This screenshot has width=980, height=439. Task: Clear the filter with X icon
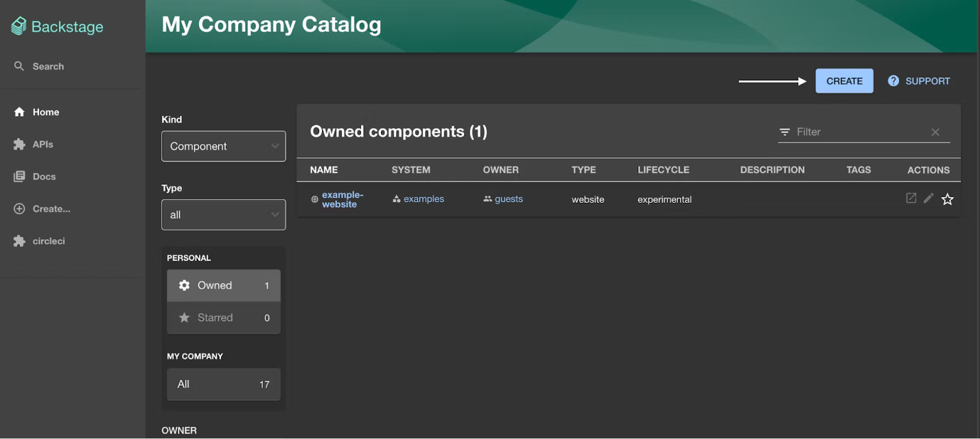[x=935, y=132]
